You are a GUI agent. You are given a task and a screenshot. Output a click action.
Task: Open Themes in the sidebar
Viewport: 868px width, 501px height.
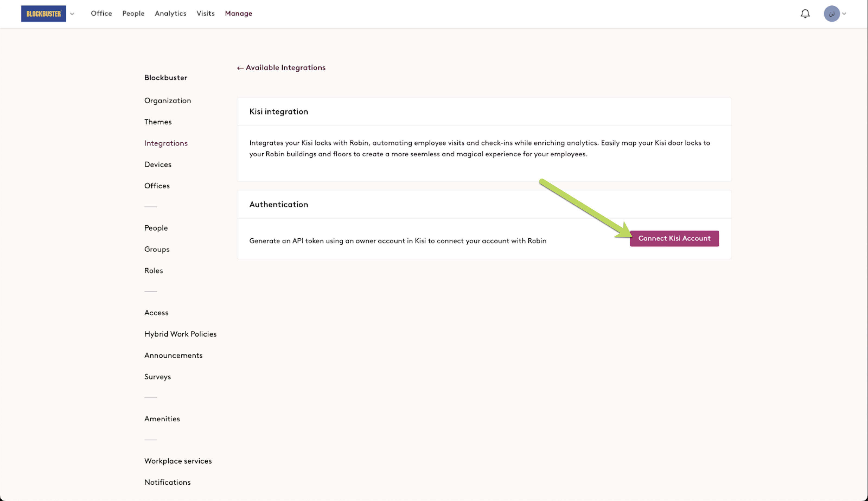[158, 122]
